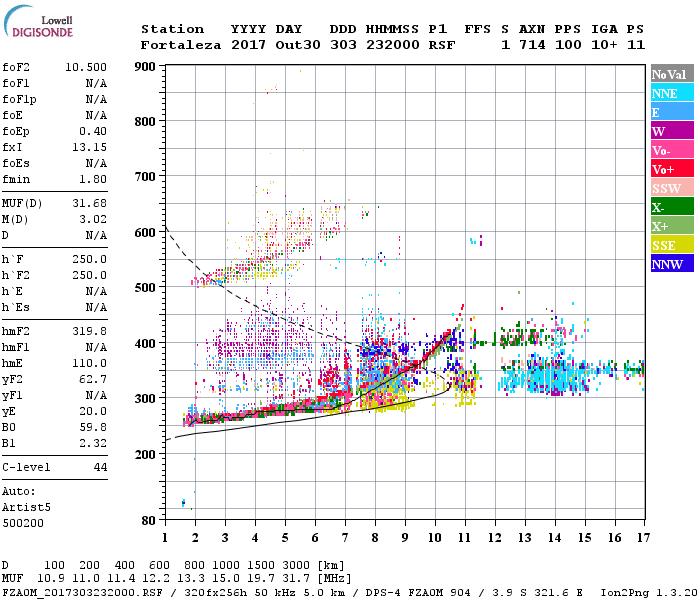
Task: Click the hmF2 value 319.8
Action: [x=89, y=331]
